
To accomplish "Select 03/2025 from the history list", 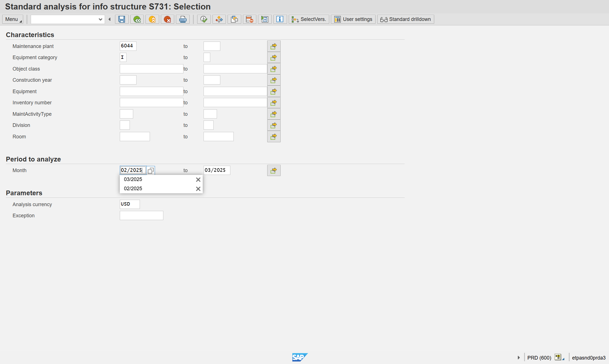I will pyautogui.click(x=133, y=179).
